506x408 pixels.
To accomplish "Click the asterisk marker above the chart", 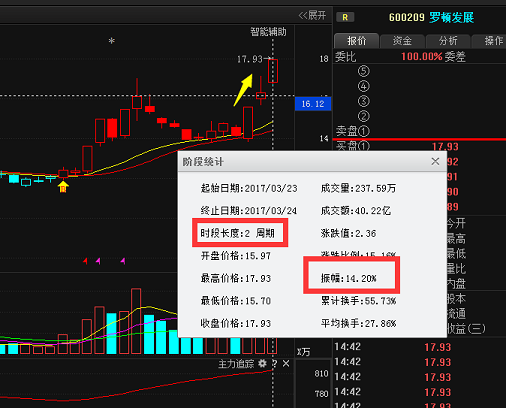I will click(112, 41).
